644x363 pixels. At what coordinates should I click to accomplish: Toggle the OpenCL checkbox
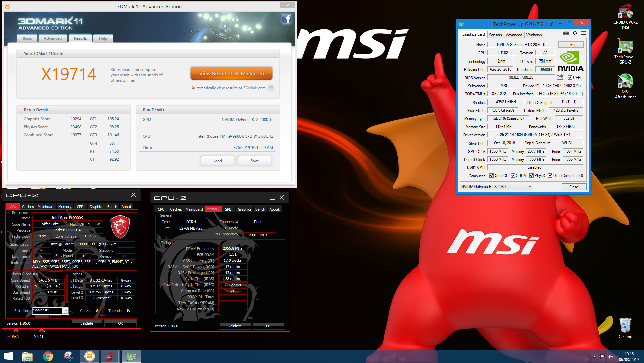[x=491, y=176]
